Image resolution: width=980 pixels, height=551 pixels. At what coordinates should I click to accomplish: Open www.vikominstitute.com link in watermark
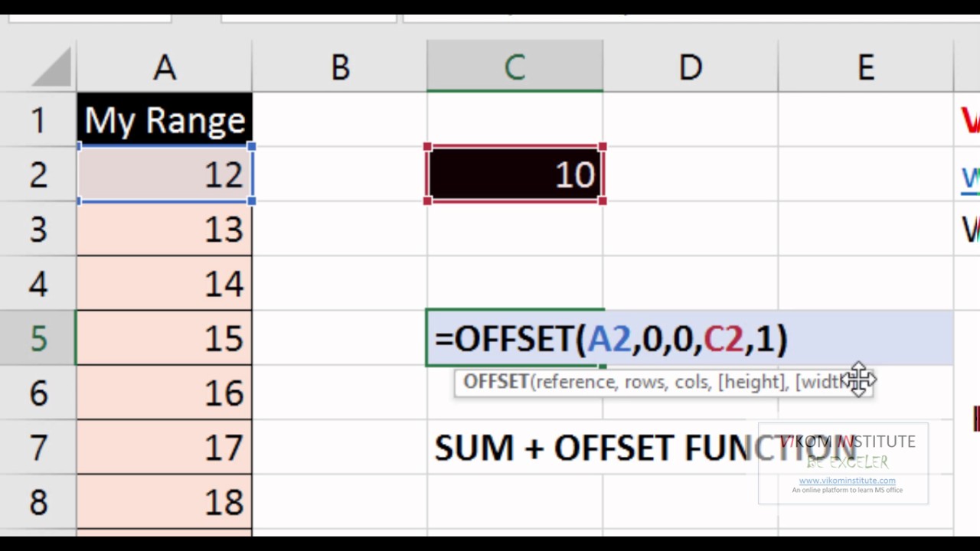pyautogui.click(x=847, y=481)
